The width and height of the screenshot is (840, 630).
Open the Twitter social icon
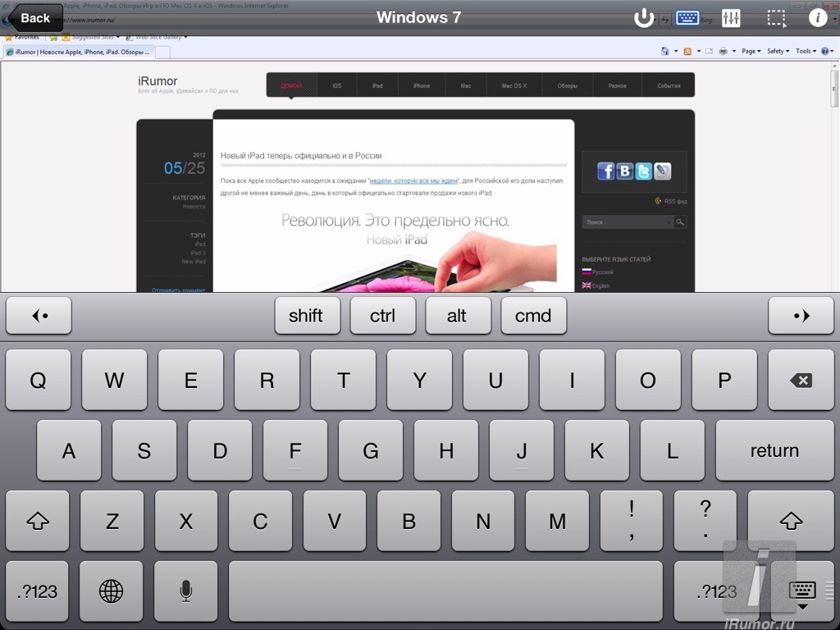(644, 171)
